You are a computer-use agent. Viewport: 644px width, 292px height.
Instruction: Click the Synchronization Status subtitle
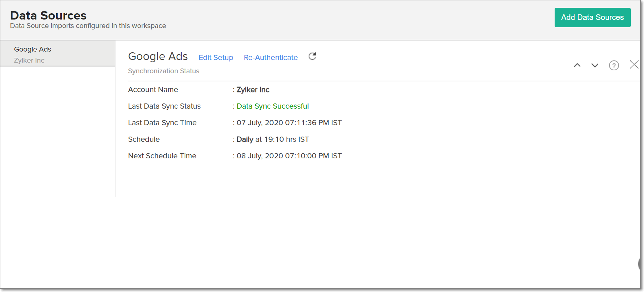(164, 71)
